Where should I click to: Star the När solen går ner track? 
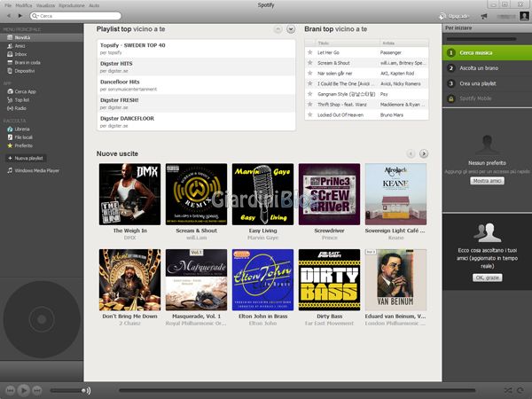tap(309, 73)
